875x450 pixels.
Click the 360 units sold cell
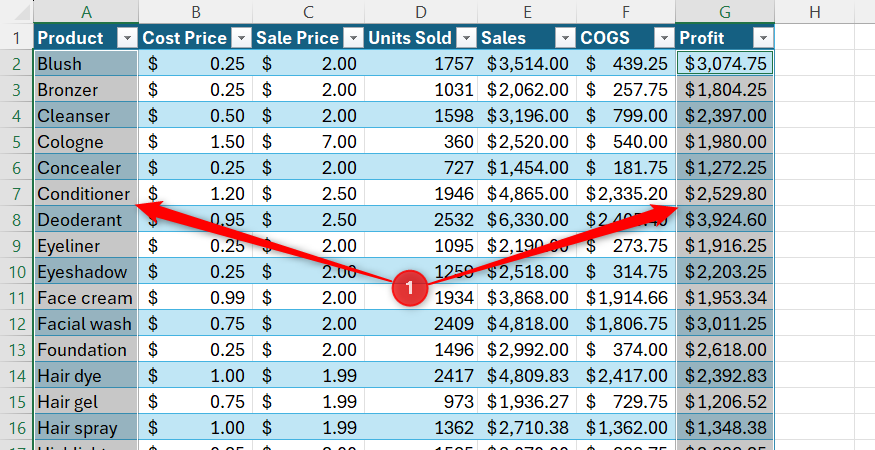[421, 142]
